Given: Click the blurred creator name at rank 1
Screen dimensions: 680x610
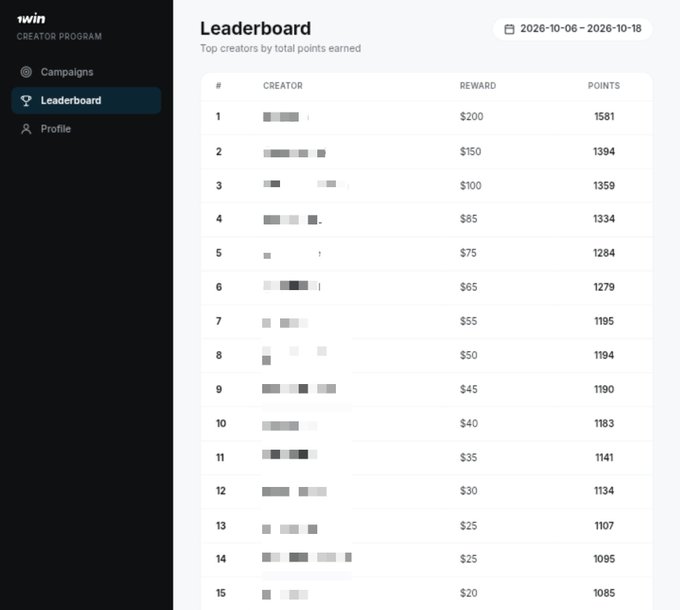Looking at the screenshot, I should 286,117.
